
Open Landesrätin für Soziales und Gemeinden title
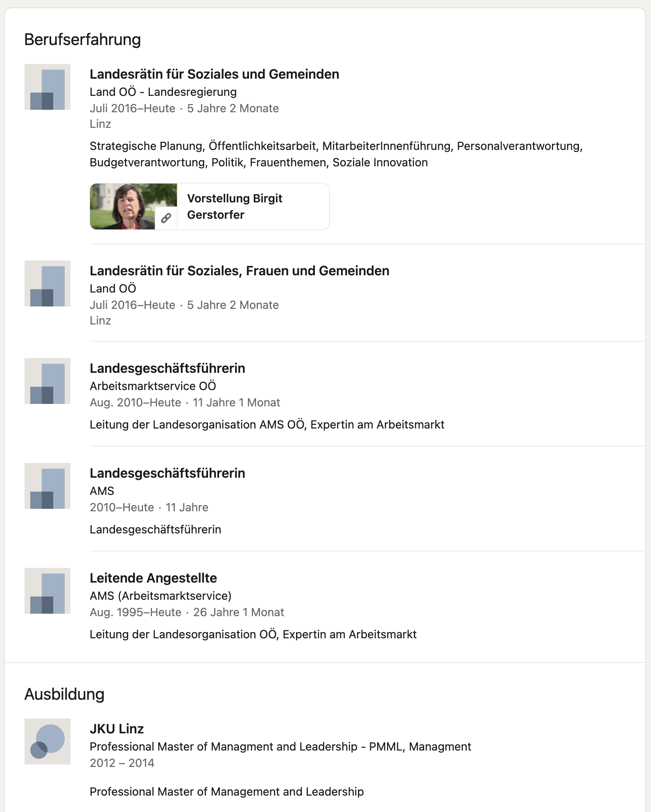[x=215, y=74]
